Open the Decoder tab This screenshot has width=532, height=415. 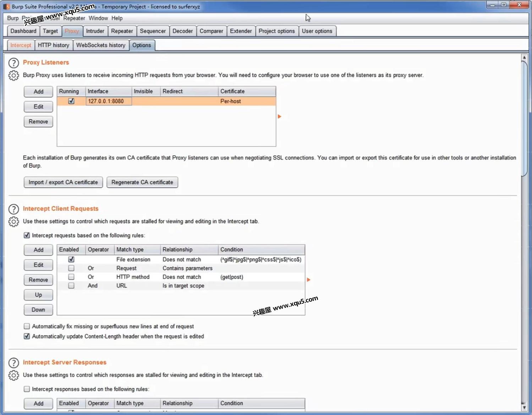point(182,31)
